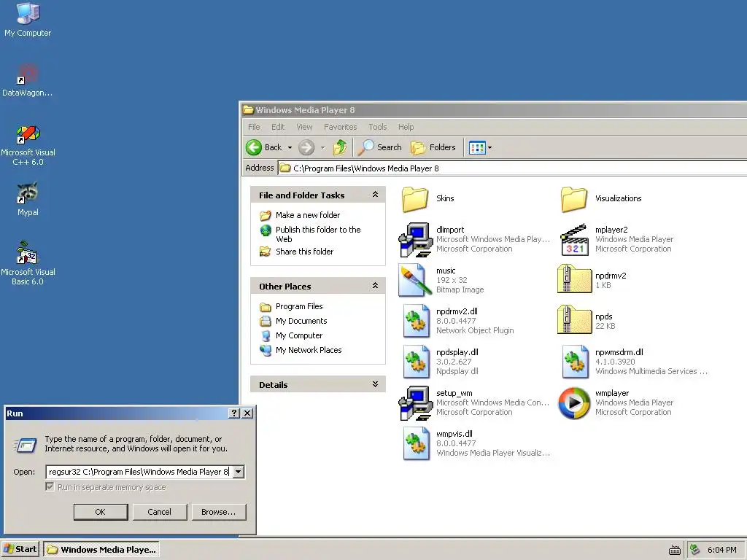This screenshot has height=560, width=747.
Task: Go to Program Files in Other Places
Action: tap(299, 306)
